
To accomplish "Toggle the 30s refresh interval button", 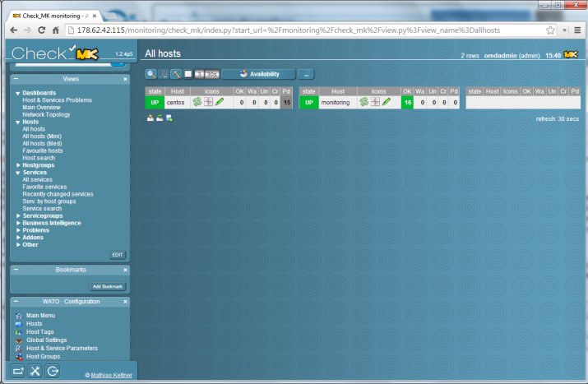I will [x=212, y=74].
